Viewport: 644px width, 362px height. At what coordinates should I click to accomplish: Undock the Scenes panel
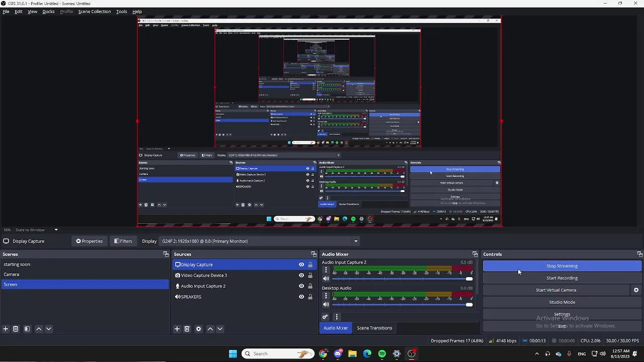click(x=166, y=254)
